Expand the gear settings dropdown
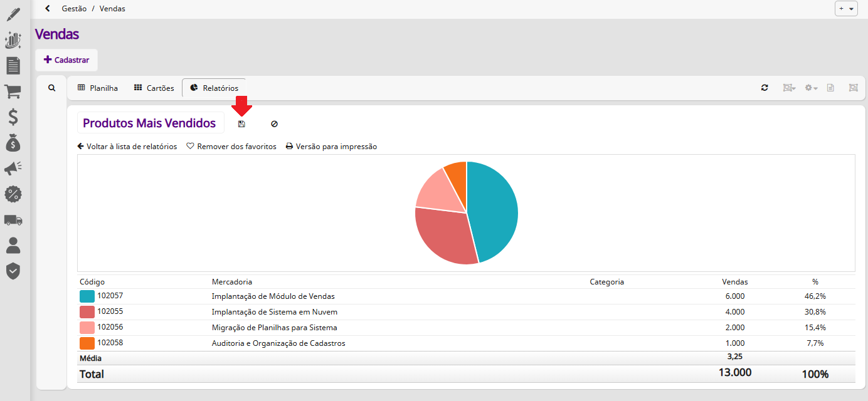The width and height of the screenshot is (868, 401). click(x=812, y=88)
